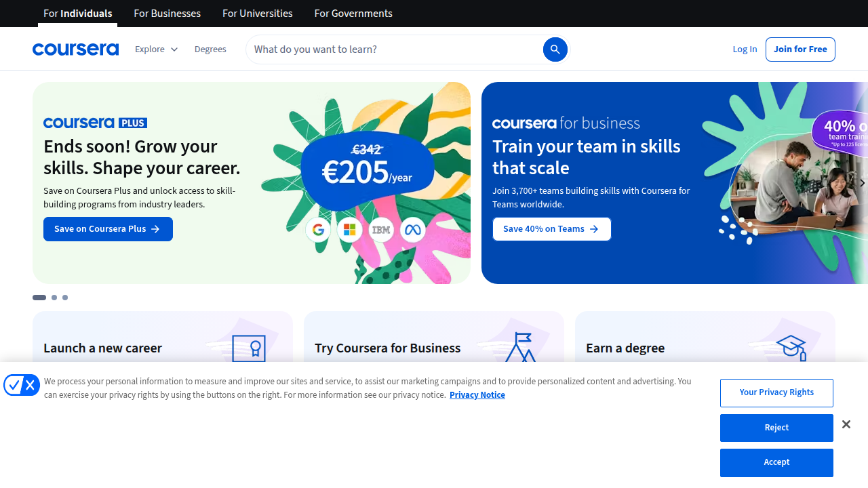The height and width of the screenshot is (488, 868).
Task: Click Save on Coursera Plus button
Action: (x=108, y=229)
